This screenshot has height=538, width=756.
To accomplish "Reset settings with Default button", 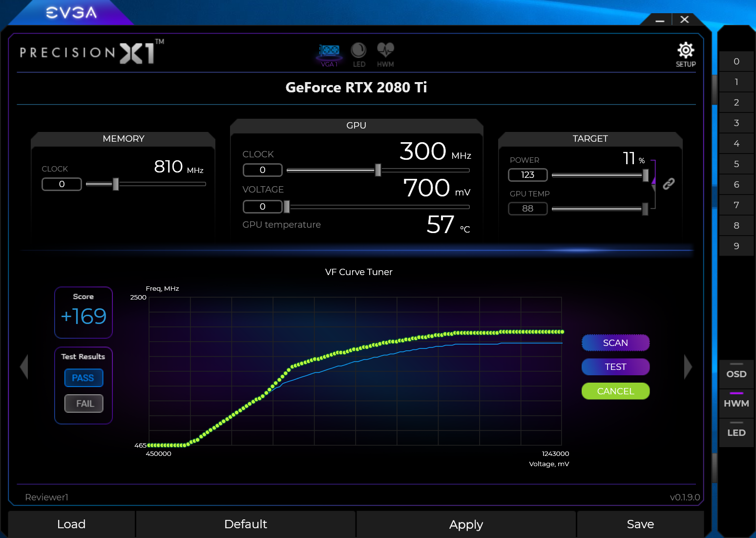I will (x=246, y=524).
